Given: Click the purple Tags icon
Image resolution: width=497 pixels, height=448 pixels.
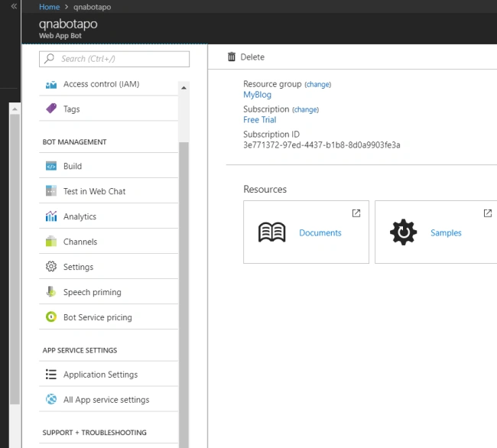Looking at the screenshot, I should pos(51,109).
